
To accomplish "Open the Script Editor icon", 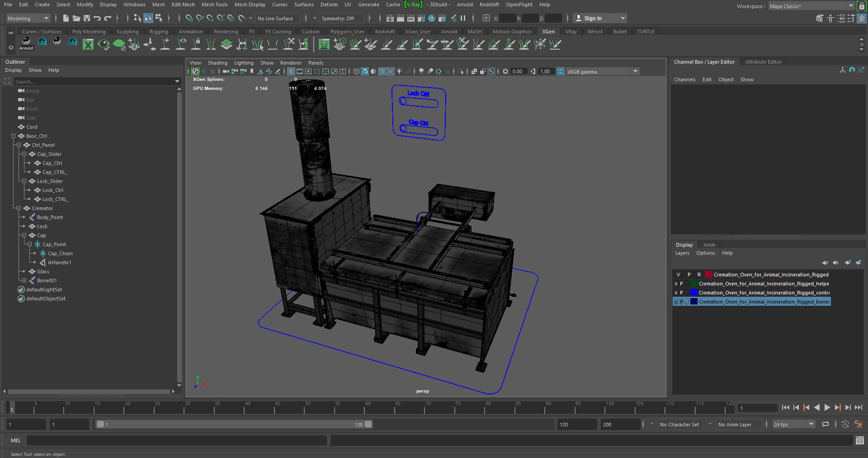I will (x=859, y=440).
